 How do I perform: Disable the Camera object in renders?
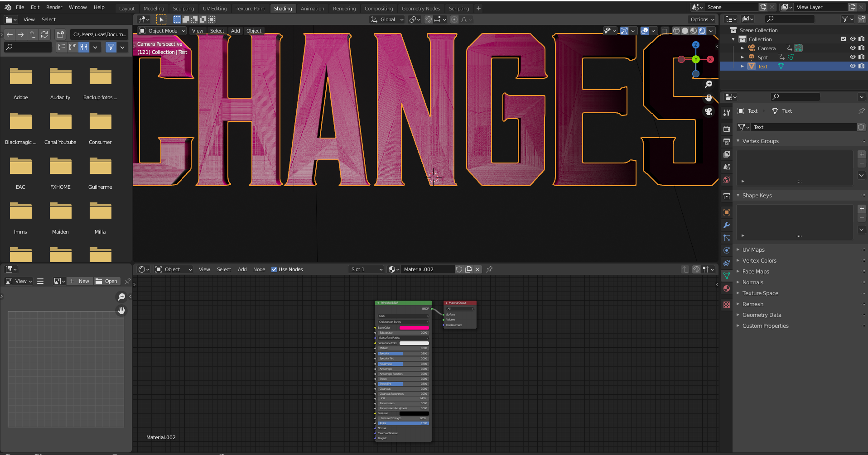861,48
